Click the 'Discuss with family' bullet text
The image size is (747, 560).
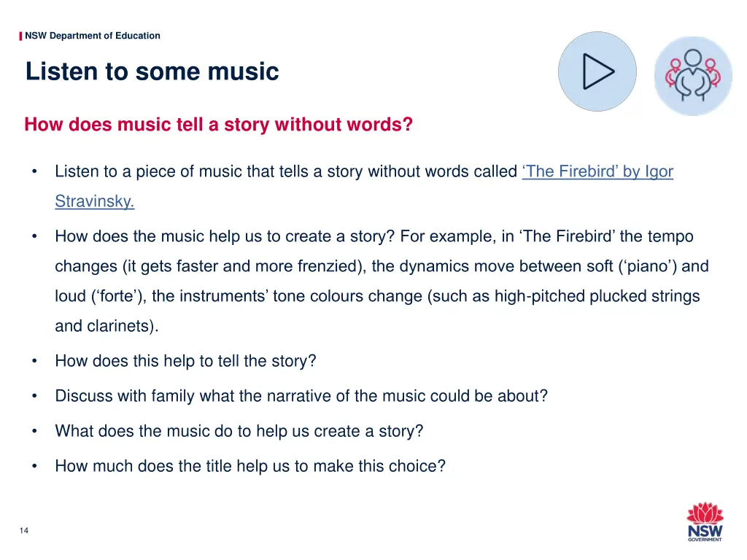pos(301,396)
